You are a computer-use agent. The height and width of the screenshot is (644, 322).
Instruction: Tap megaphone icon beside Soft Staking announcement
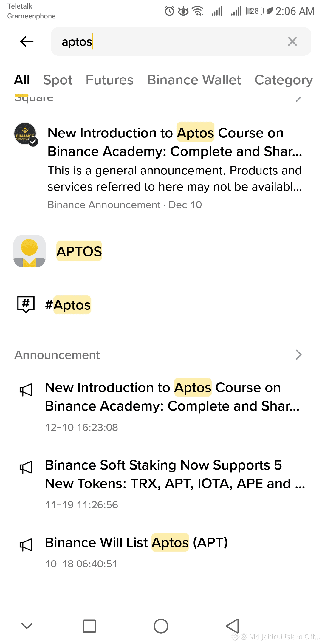pyautogui.click(x=26, y=467)
